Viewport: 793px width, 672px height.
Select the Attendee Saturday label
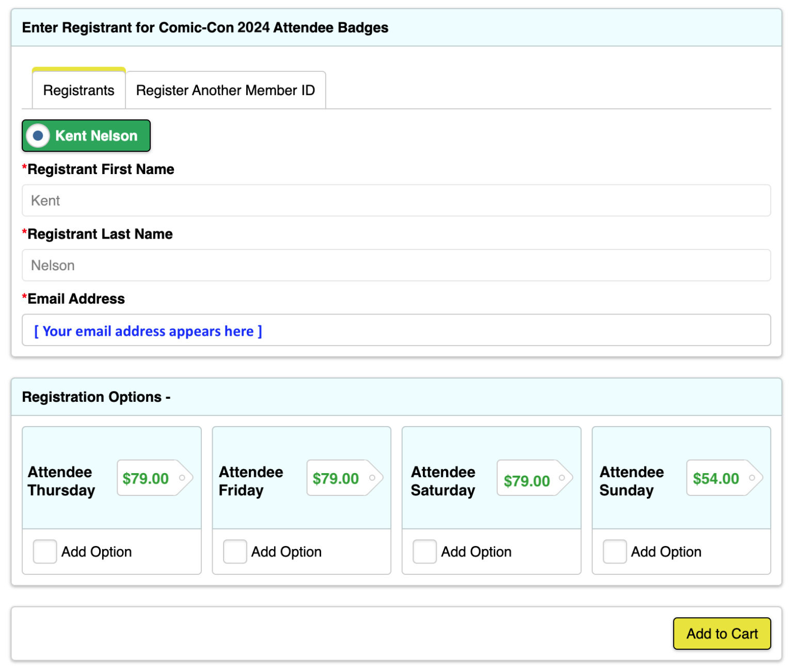point(443,481)
